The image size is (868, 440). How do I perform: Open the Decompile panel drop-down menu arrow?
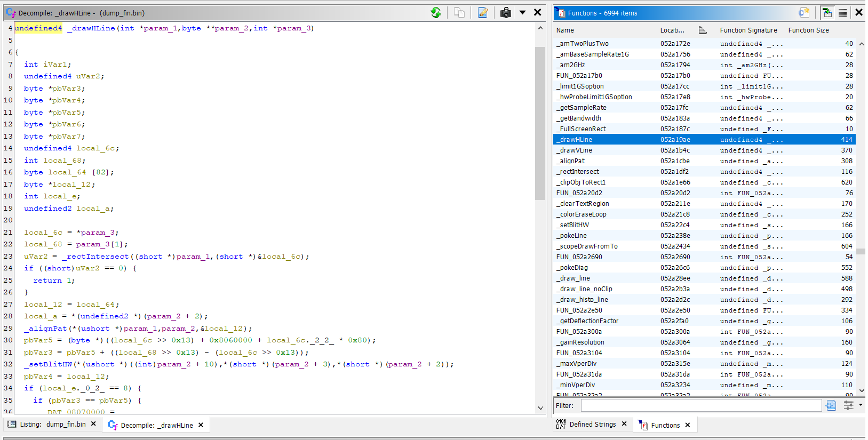[523, 13]
